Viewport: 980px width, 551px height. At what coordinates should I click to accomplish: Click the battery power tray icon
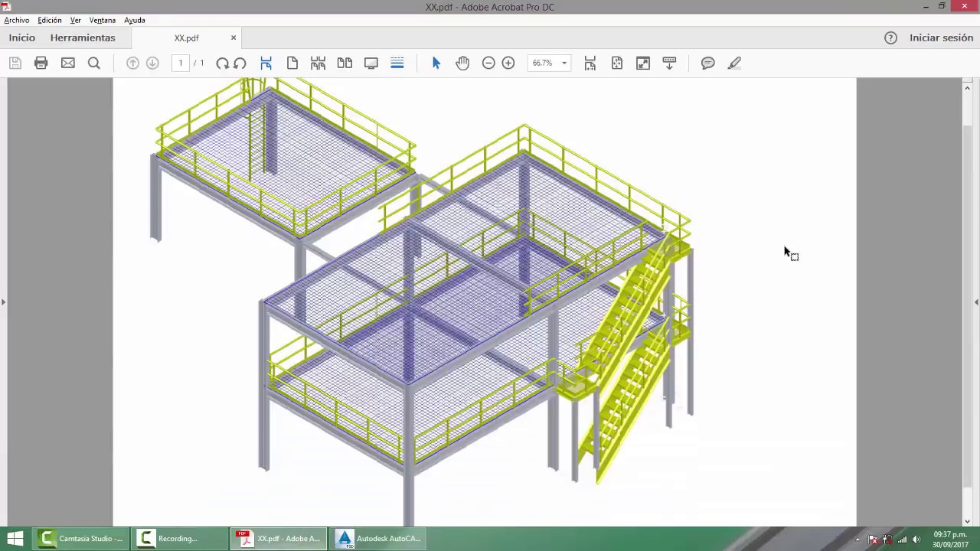click(887, 540)
